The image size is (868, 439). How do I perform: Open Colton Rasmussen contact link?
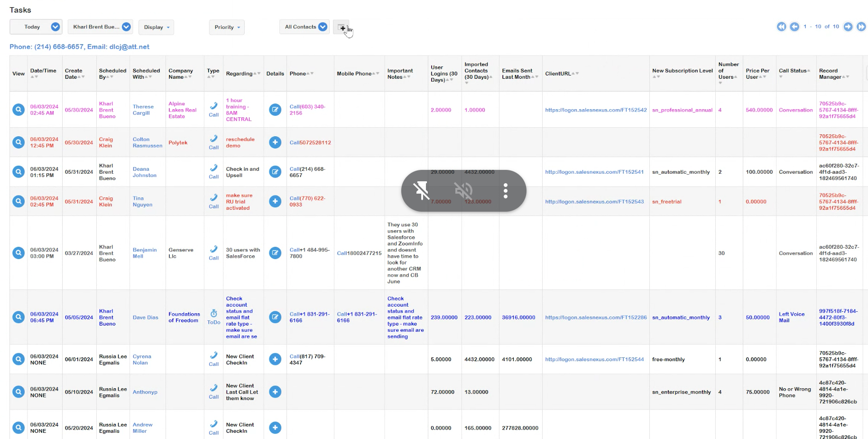pyautogui.click(x=147, y=142)
